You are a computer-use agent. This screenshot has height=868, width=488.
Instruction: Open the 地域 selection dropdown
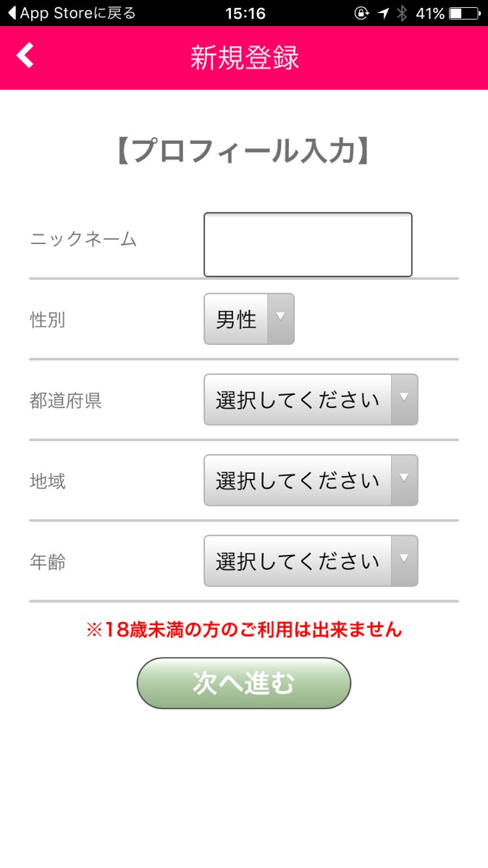pyautogui.click(x=311, y=480)
